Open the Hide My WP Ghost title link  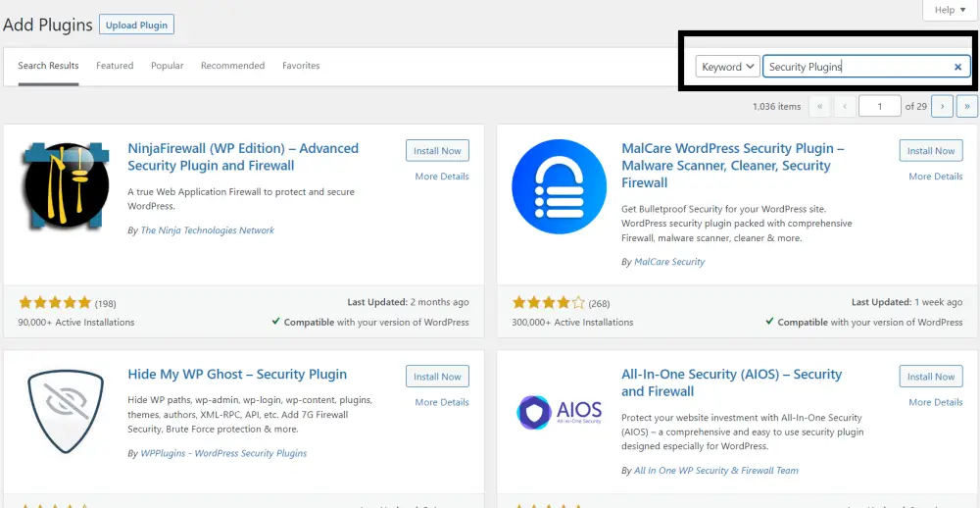237,374
